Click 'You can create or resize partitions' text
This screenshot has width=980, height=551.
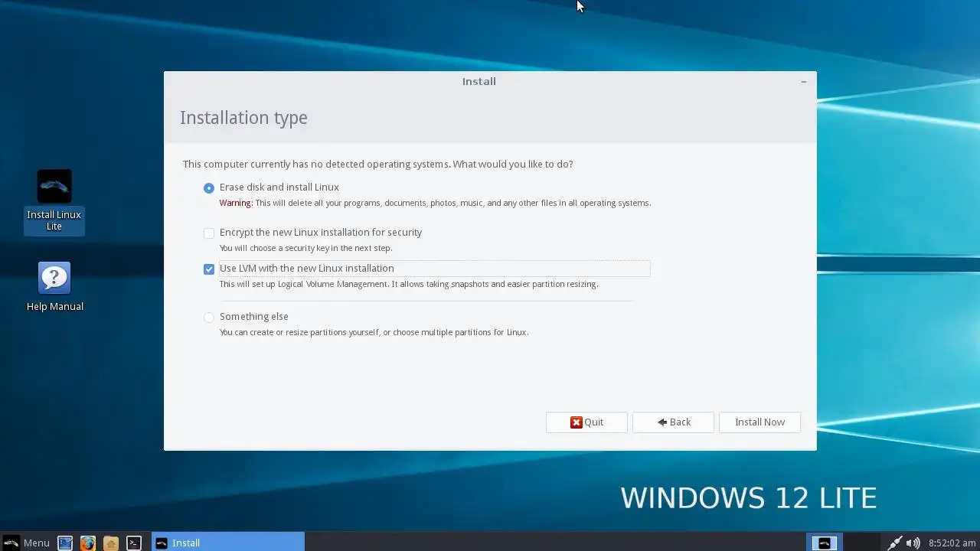coord(374,332)
